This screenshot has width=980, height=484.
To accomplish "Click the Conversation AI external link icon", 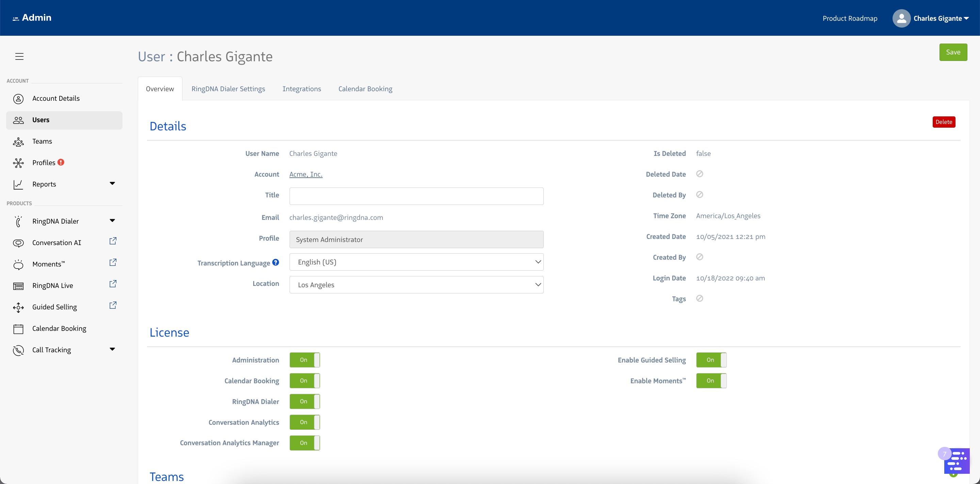I will (113, 241).
